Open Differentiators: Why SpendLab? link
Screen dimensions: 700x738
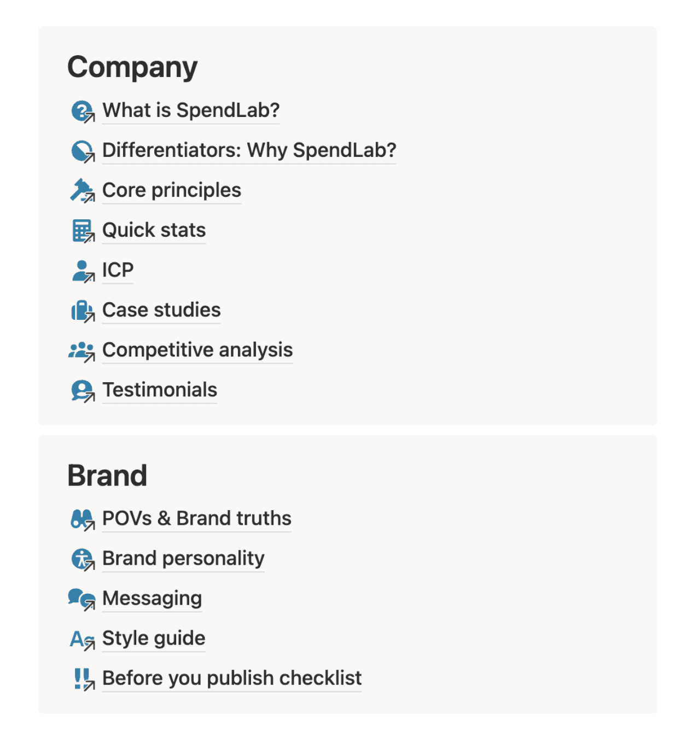249,150
